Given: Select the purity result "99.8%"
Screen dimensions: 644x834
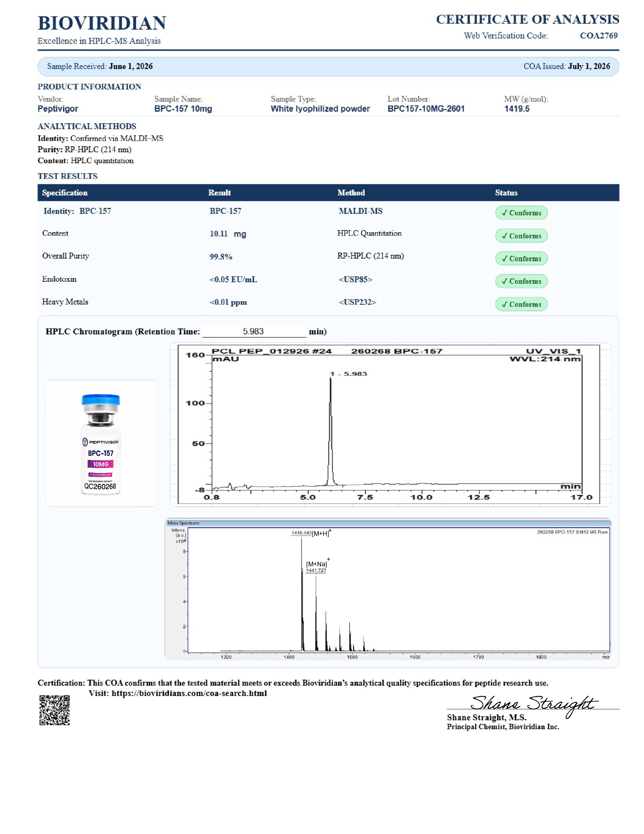Looking at the screenshot, I should pyautogui.click(x=221, y=256).
